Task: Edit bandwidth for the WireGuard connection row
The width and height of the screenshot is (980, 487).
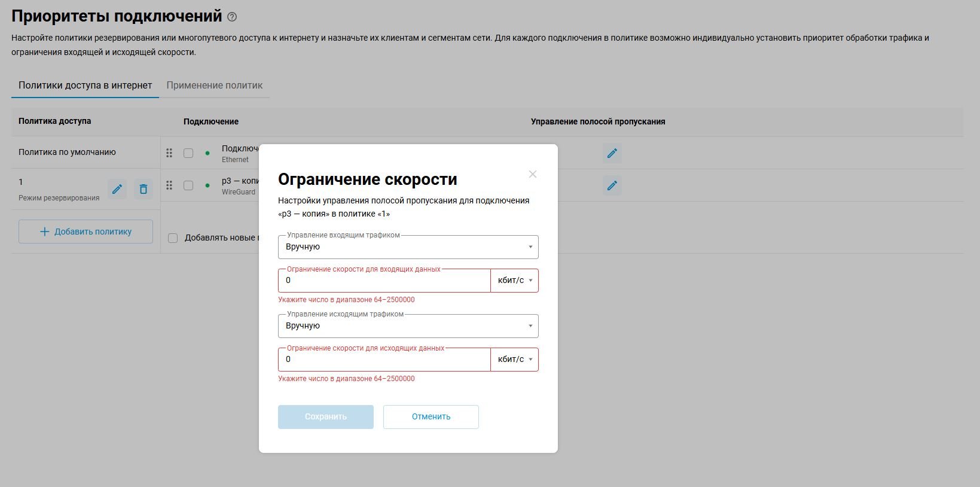Action: pos(612,185)
